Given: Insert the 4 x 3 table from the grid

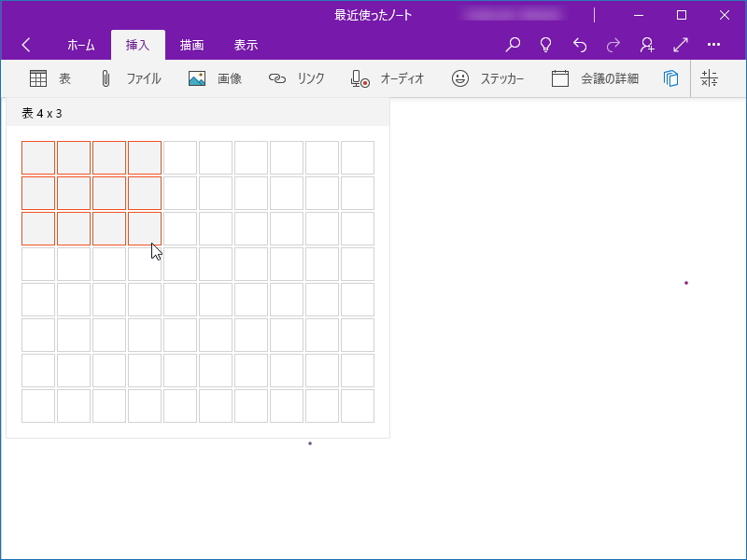Looking at the screenshot, I should point(145,228).
